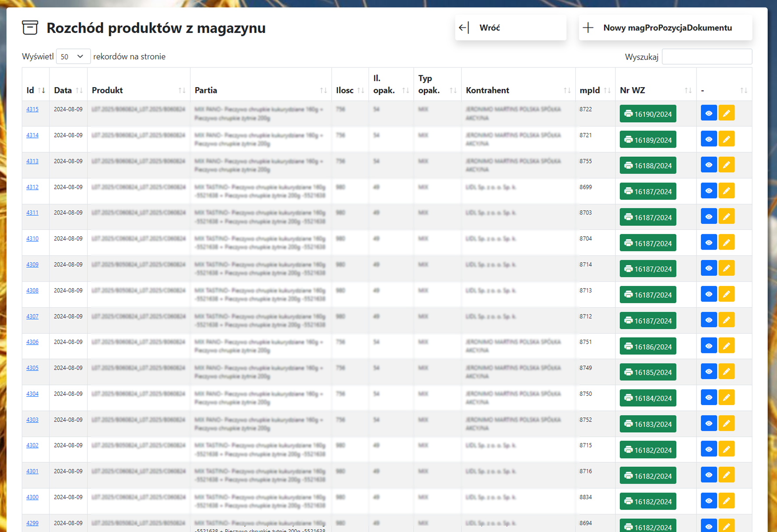Show details for row 4303 via eye icon
Viewport: 777px width, 532px height.
(708, 423)
